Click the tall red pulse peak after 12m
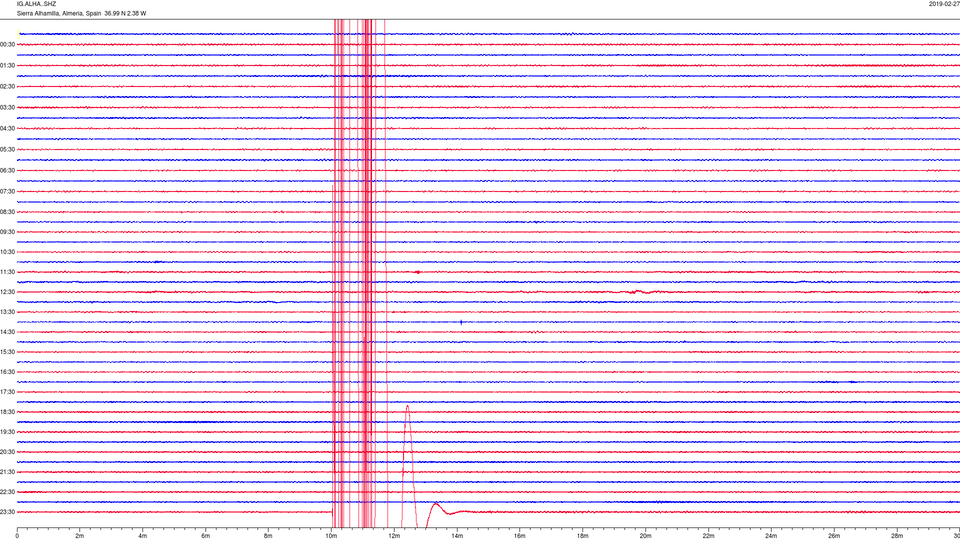 [x=407, y=407]
